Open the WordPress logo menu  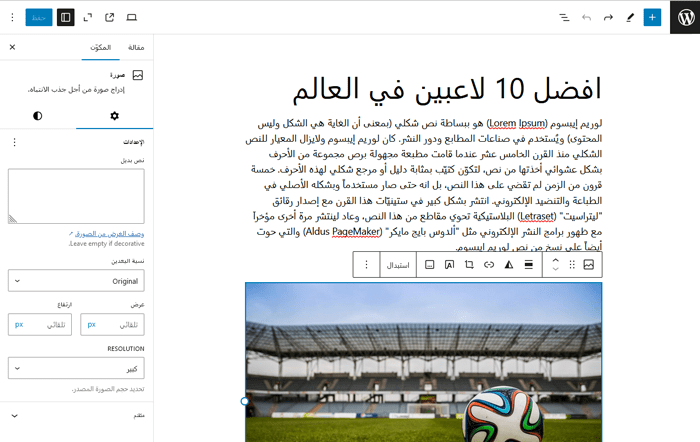[685, 17]
